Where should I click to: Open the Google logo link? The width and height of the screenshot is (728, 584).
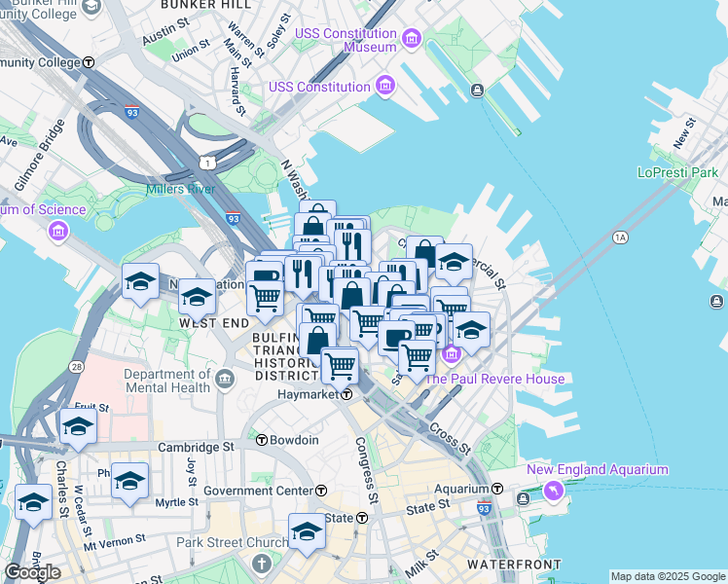tap(32, 572)
